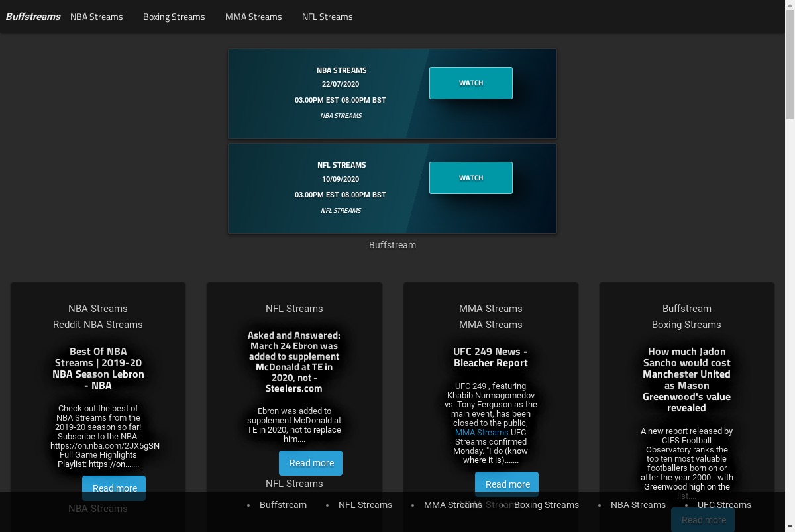This screenshot has width=795, height=532.
Task: Go to NBA Streams in top navigation
Action: click(97, 17)
